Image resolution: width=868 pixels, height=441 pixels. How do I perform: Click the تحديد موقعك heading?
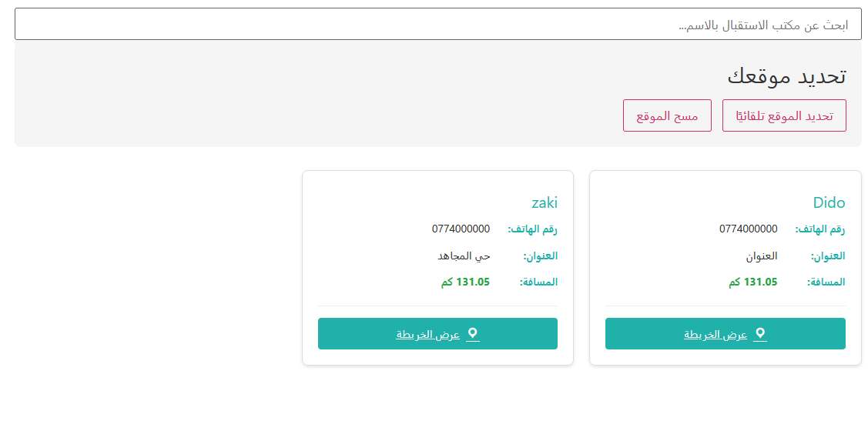(x=786, y=76)
